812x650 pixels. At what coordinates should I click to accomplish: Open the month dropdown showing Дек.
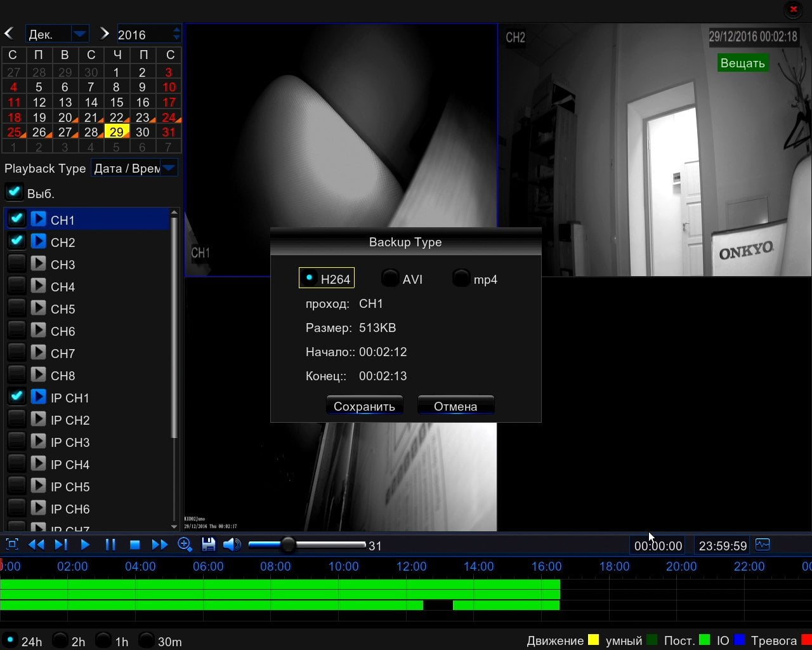pyautogui.click(x=80, y=34)
